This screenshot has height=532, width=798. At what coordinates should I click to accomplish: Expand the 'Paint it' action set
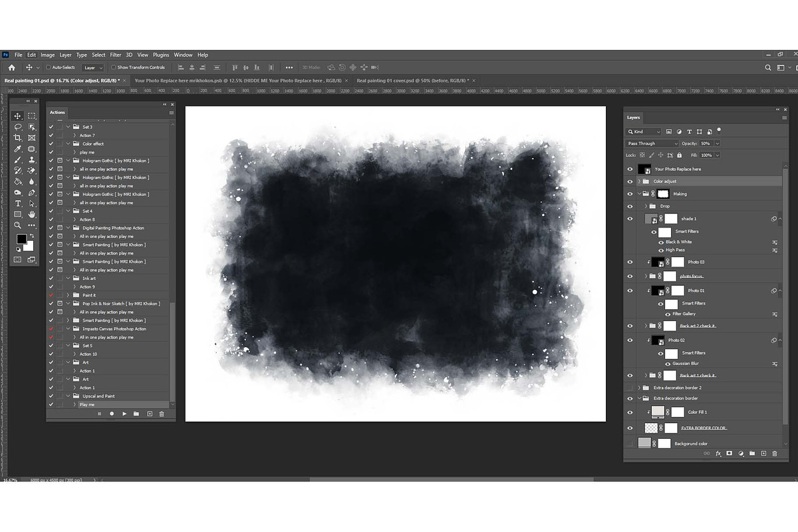coord(68,295)
